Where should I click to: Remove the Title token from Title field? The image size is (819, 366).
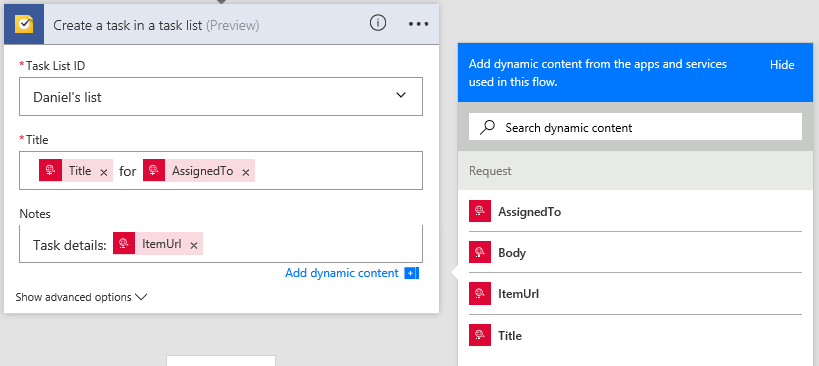tap(103, 172)
